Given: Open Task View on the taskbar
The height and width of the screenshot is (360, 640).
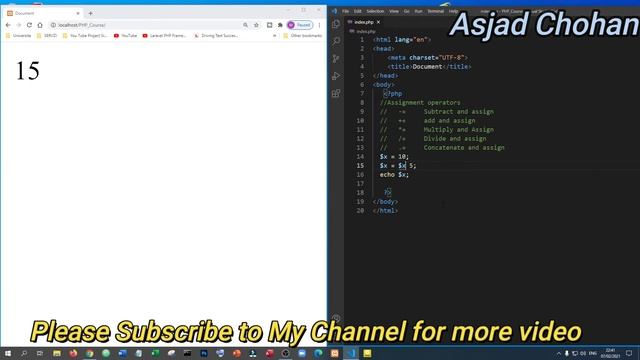Looking at the screenshot, I should click(x=40, y=353).
